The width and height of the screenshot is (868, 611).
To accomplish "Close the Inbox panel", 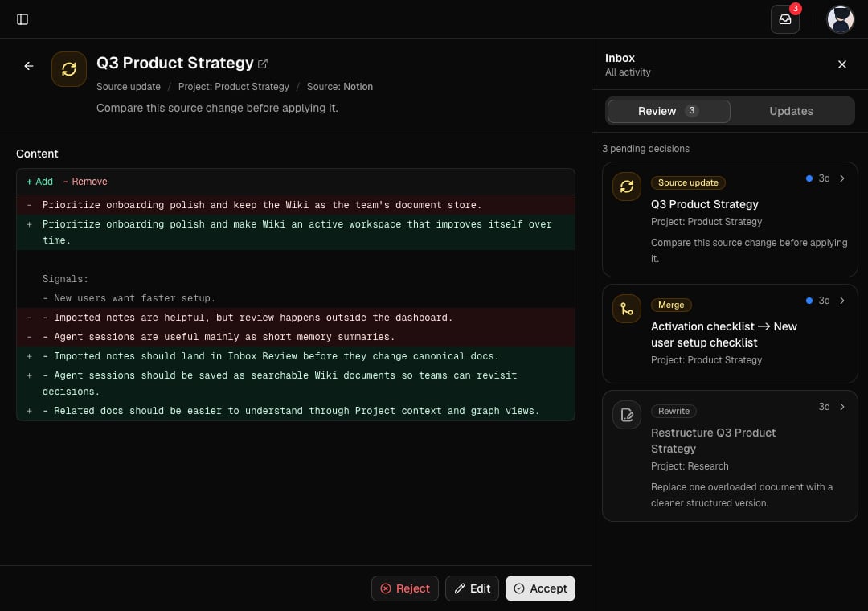I will click(842, 64).
